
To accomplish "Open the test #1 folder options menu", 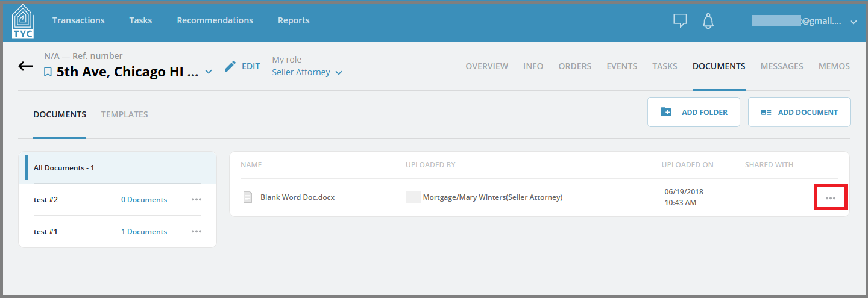I will (x=197, y=231).
